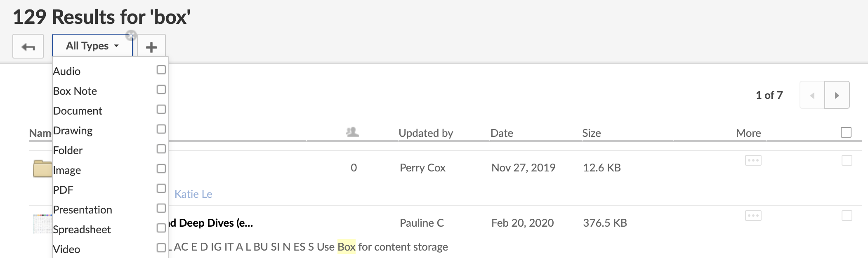Image resolution: width=868 pixels, height=258 pixels.
Task: Click the back arrow button
Action: point(28,47)
